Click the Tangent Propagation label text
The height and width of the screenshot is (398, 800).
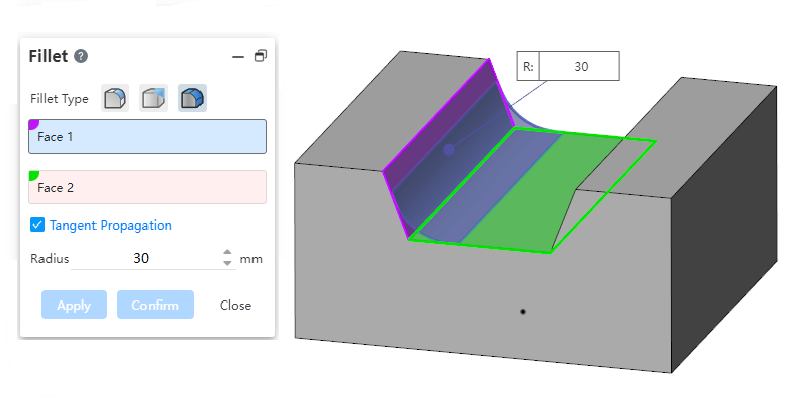click(x=111, y=225)
